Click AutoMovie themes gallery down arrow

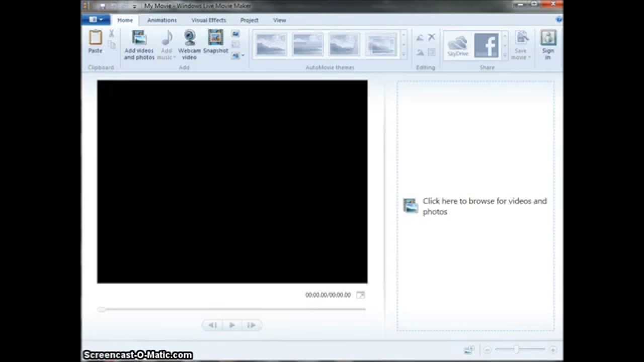[404, 45]
